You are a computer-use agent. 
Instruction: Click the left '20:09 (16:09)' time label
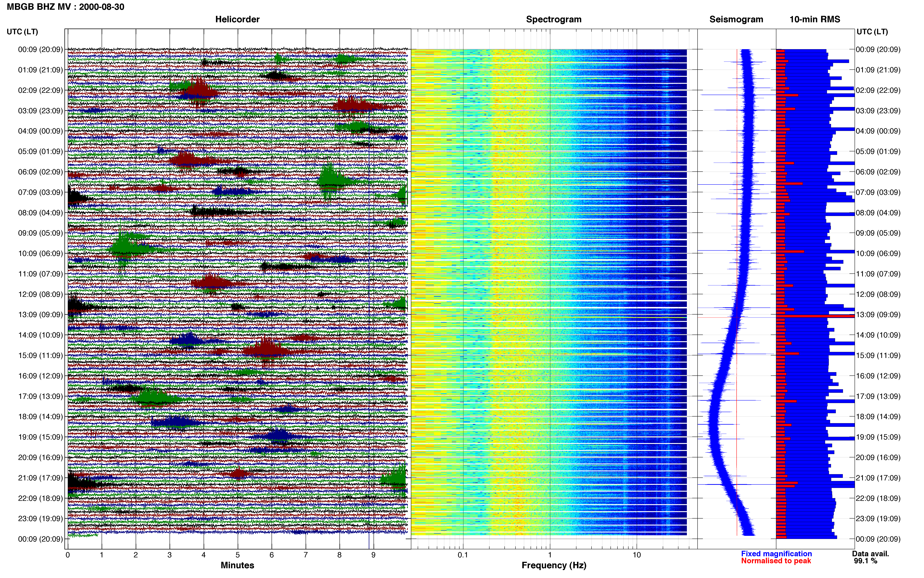[x=40, y=458]
